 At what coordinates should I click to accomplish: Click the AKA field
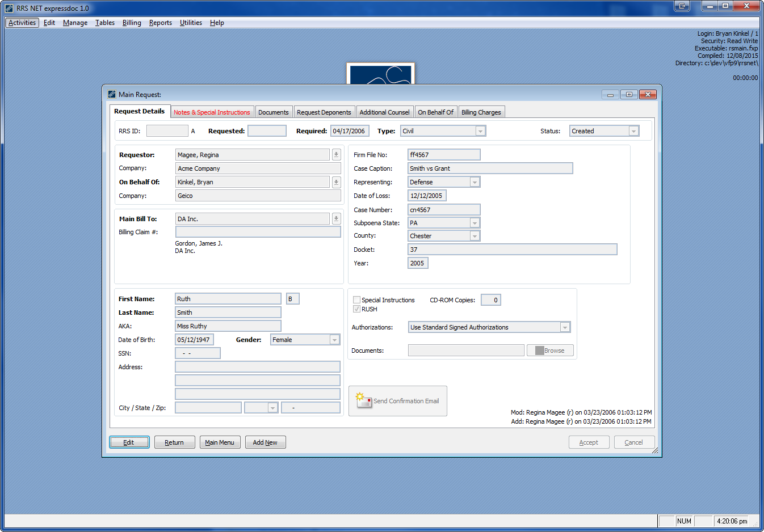coord(228,326)
